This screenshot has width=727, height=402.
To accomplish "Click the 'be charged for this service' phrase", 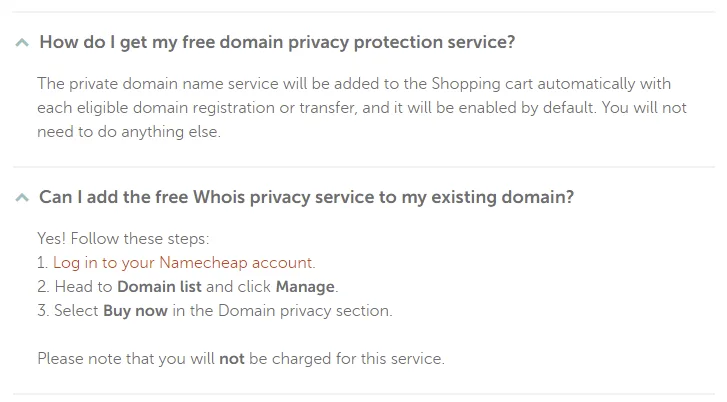I will [345, 359].
